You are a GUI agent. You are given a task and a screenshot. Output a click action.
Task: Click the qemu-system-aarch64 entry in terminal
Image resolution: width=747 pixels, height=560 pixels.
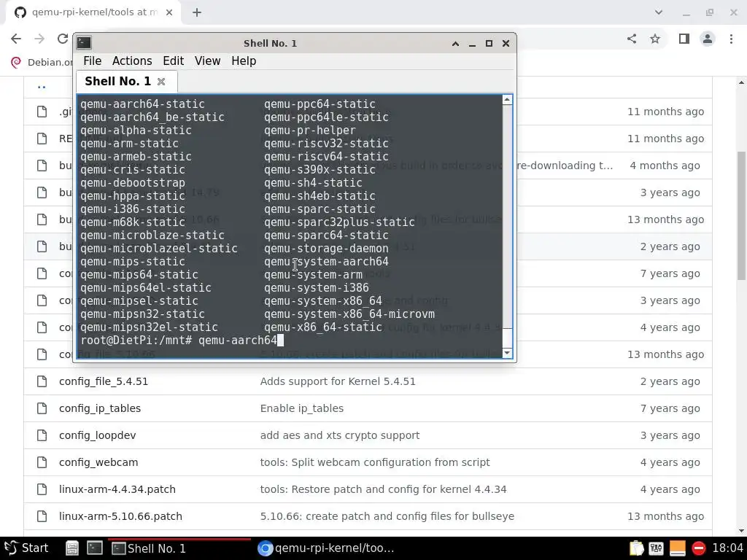[x=326, y=262]
